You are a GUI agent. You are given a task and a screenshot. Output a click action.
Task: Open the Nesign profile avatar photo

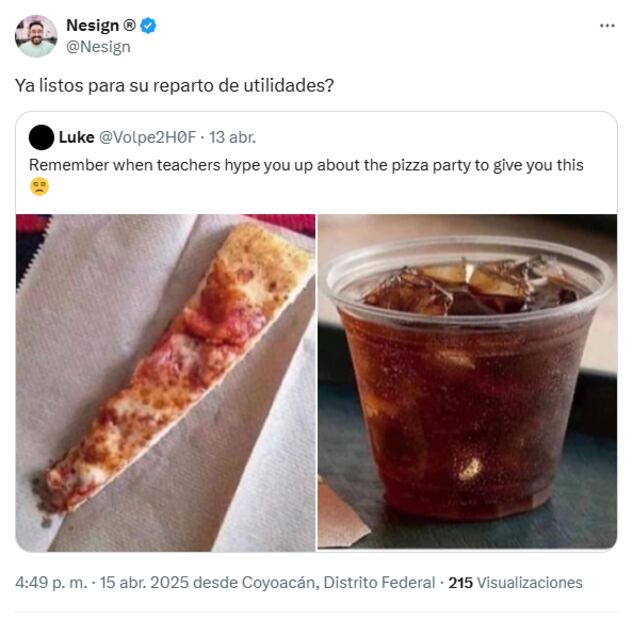[36, 36]
